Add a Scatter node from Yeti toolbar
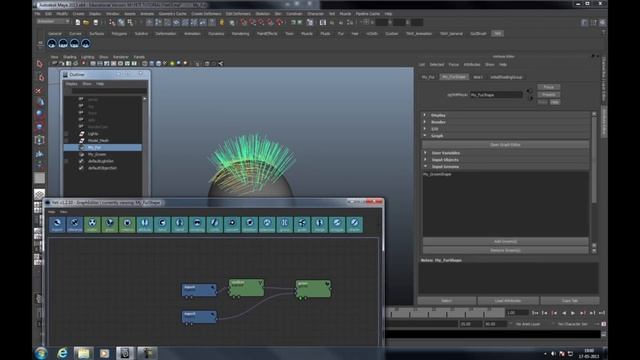The width and height of the screenshot is (640, 360). pyautogui.click(x=92, y=224)
